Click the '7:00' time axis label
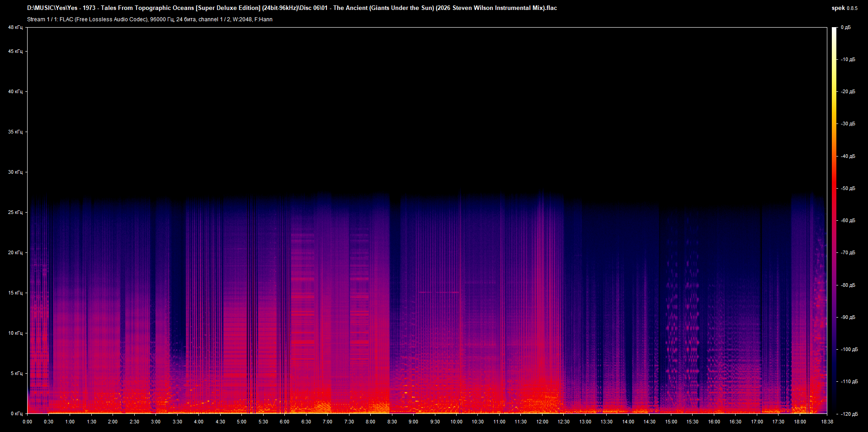The width and height of the screenshot is (868, 432). (327, 422)
